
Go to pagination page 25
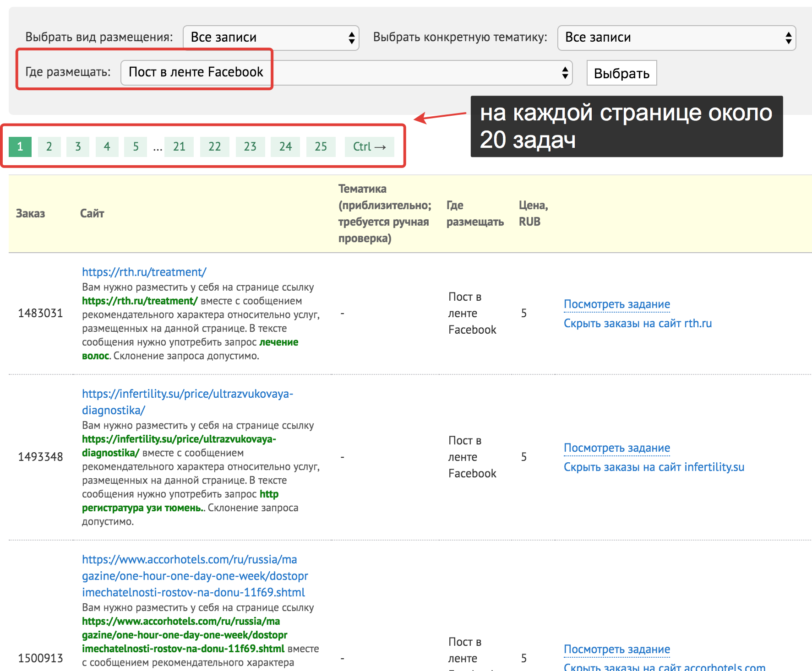tap(321, 146)
